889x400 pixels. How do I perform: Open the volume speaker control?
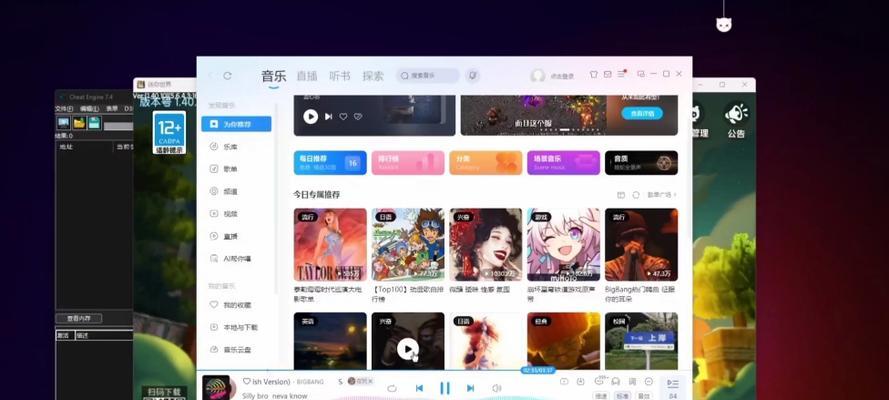(497, 388)
